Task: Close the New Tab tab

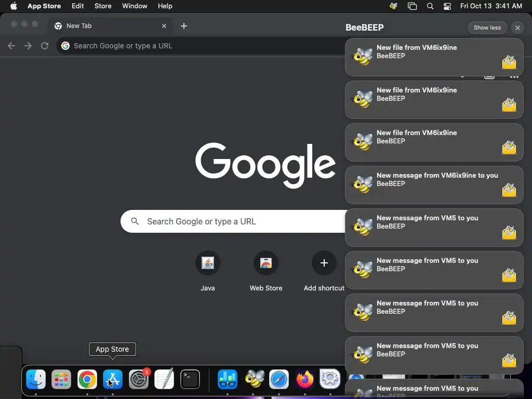Action: tap(164, 26)
